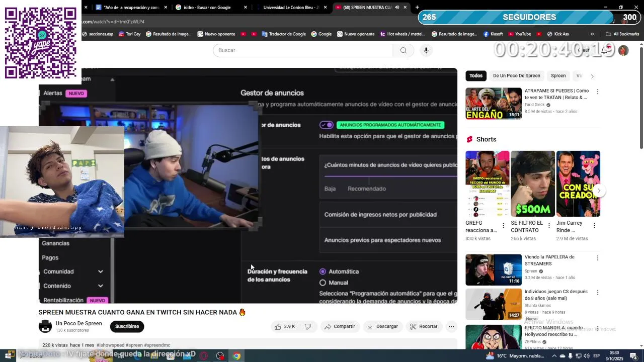Click the Compartir button

point(340,326)
